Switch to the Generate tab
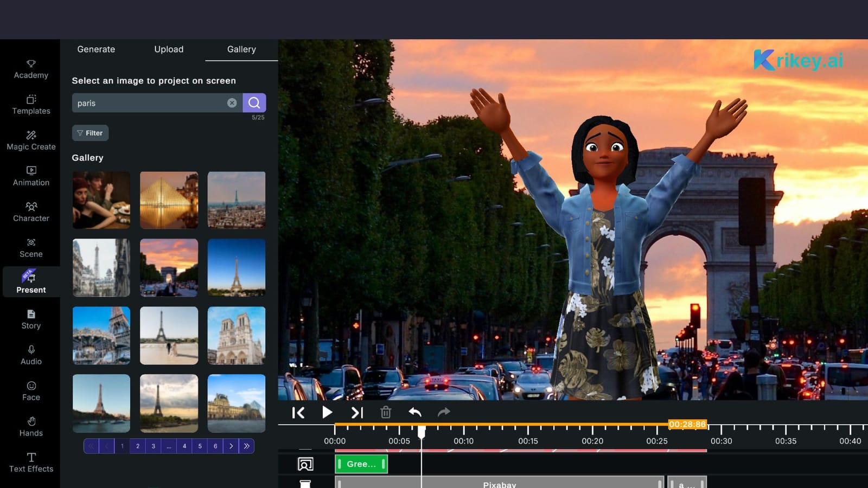This screenshot has height=488, width=868. tap(96, 49)
